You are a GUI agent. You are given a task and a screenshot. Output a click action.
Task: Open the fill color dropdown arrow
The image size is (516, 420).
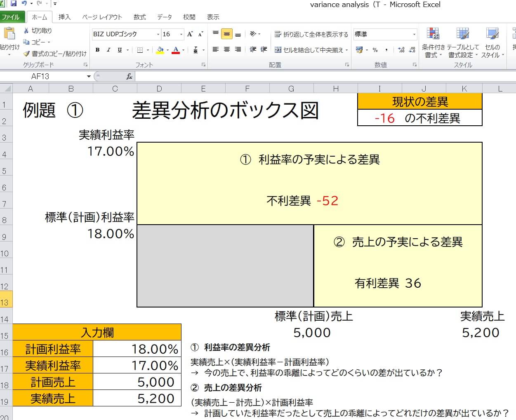167,50
